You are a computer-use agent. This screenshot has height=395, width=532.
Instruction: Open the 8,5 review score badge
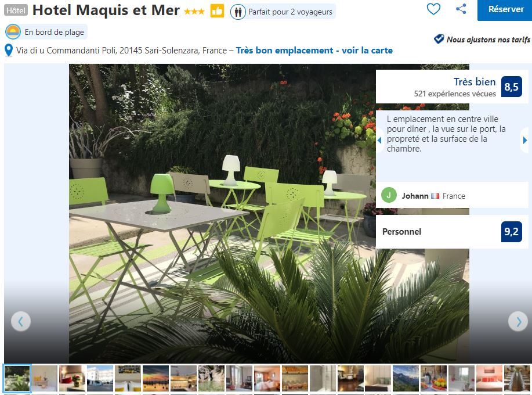pos(511,87)
